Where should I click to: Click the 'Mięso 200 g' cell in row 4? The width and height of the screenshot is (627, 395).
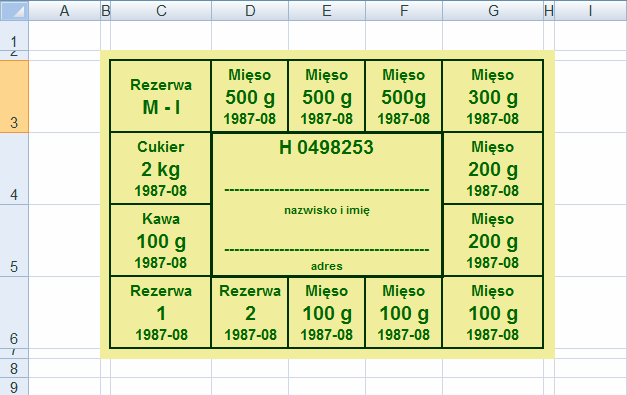tap(493, 168)
